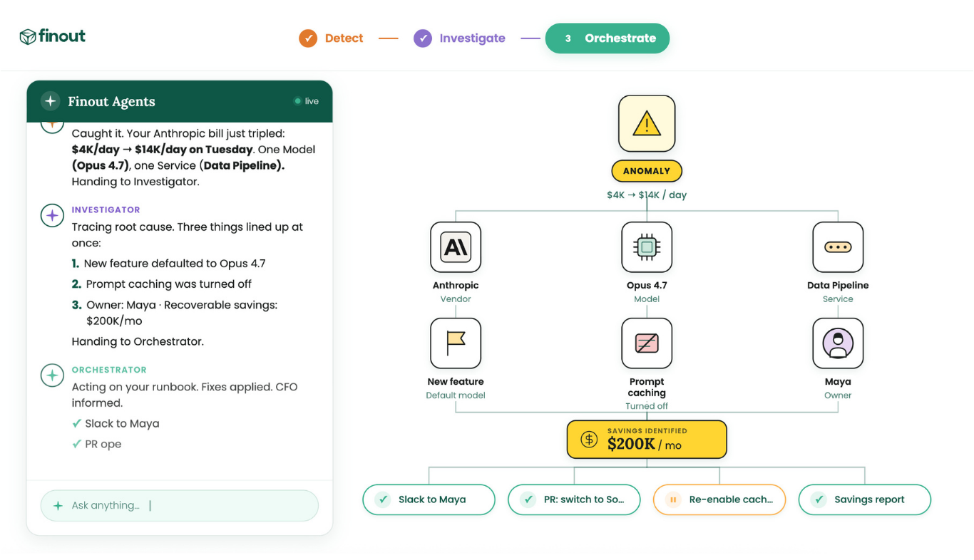This screenshot has height=560, width=974.
Task: Click the PR: switch to So... action pill
Action: pos(574,499)
